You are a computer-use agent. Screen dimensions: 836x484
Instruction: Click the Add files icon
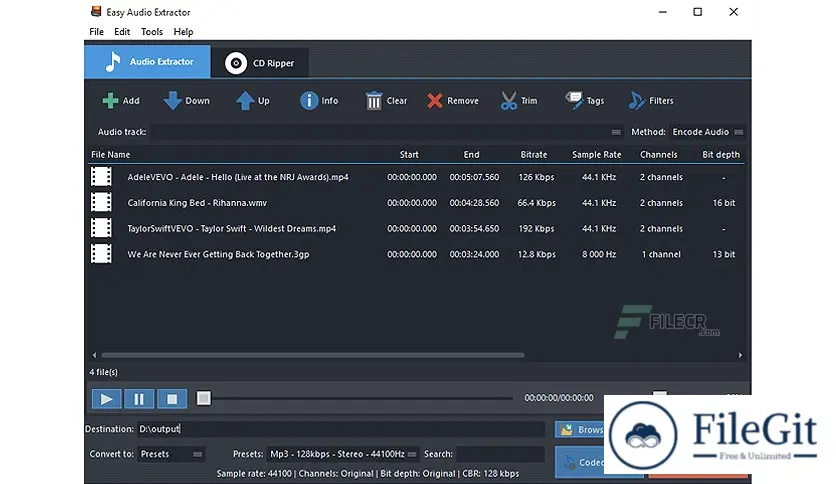pos(110,100)
